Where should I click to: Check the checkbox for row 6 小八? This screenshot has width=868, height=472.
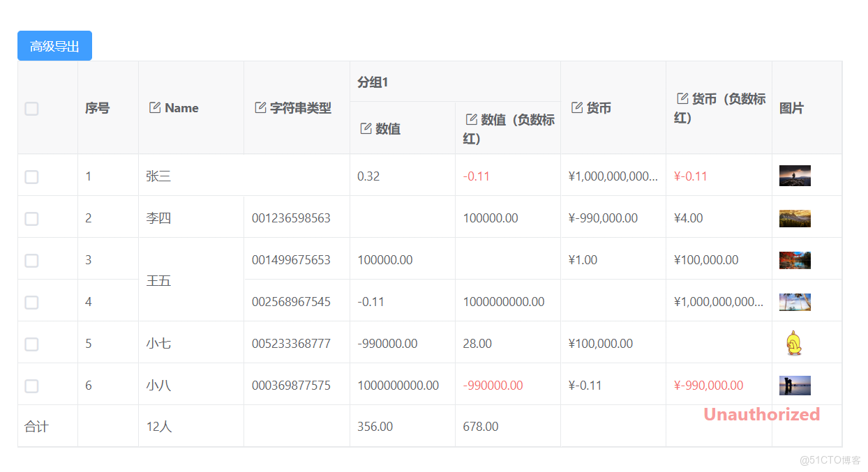tap(31, 386)
